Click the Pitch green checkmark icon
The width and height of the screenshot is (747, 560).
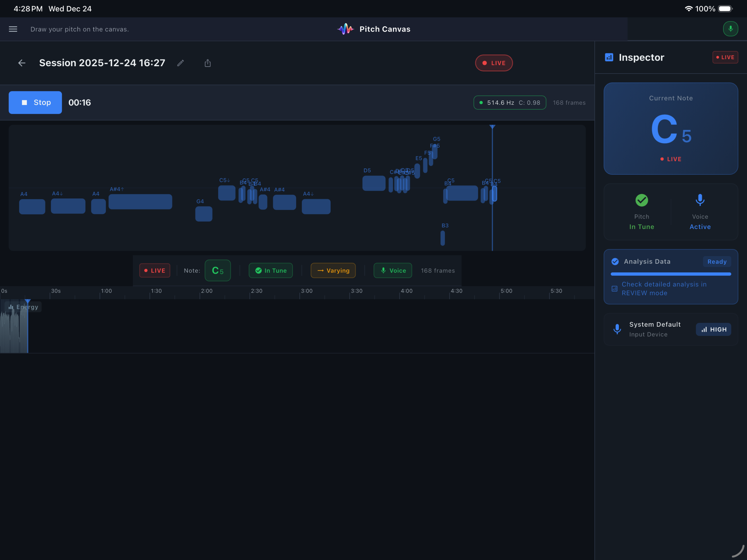pyautogui.click(x=641, y=200)
